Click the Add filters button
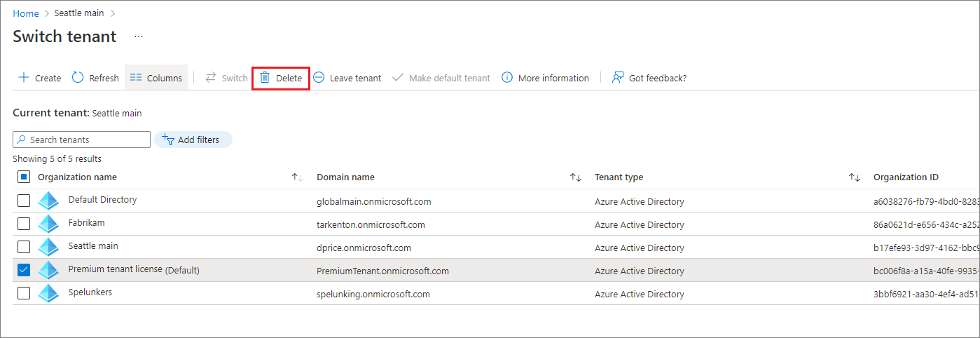Image resolution: width=980 pixels, height=338 pixels. (x=193, y=140)
